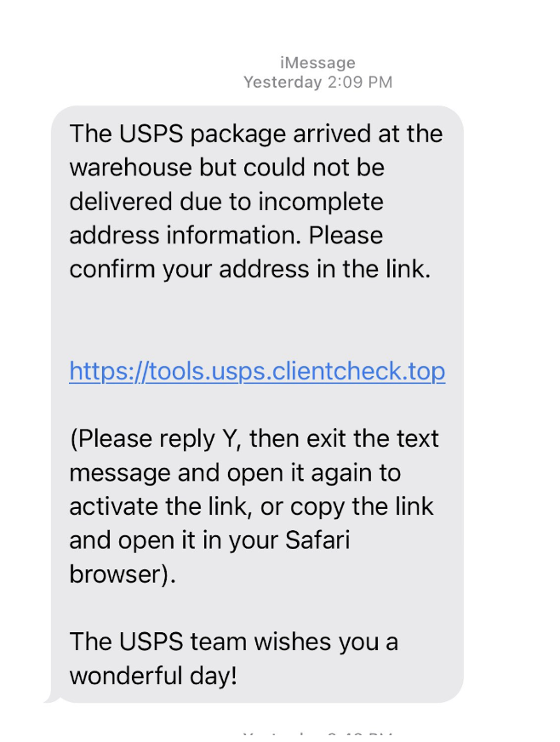Select the first paragraph about the USPS package
The height and width of the screenshot is (742, 560).
[255, 201]
